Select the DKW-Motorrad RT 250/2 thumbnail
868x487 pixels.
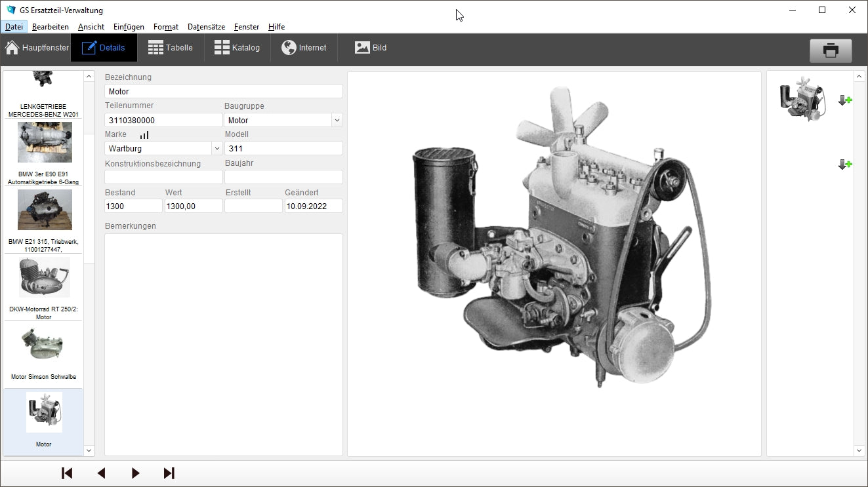pos(44,278)
